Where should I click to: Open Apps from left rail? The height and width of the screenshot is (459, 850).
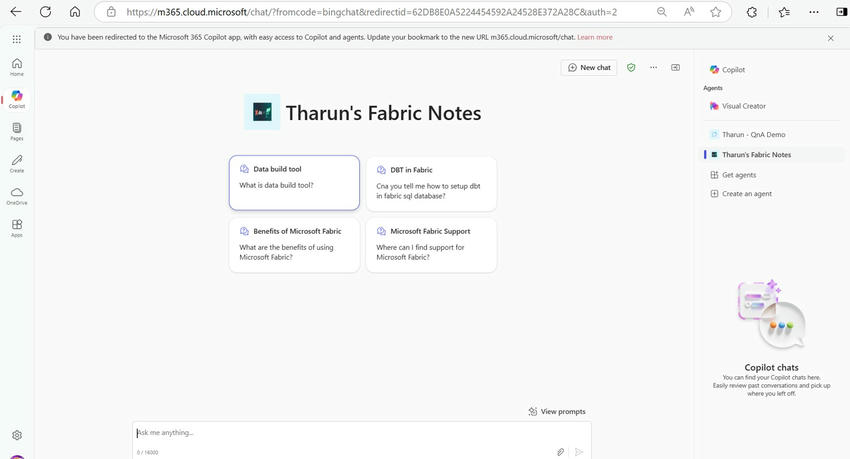click(x=17, y=228)
